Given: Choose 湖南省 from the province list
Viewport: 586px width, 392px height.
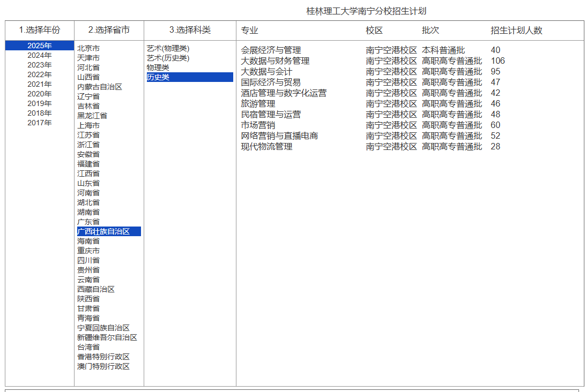Looking at the screenshot, I should [x=88, y=212].
